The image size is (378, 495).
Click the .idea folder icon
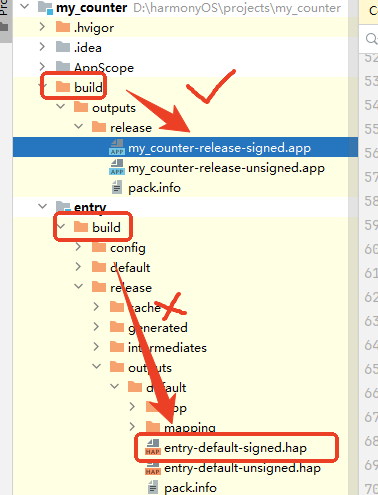click(63, 47)
